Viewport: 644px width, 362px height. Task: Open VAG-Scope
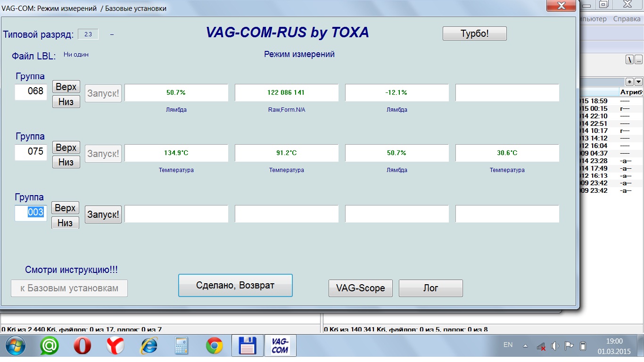360,288
